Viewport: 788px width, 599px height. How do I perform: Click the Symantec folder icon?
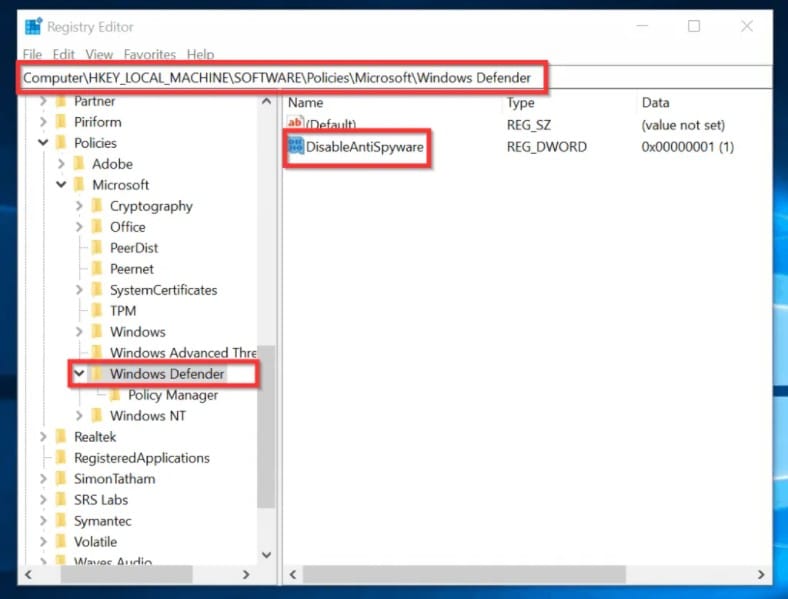pyautogui.click(x=61, y=521)
